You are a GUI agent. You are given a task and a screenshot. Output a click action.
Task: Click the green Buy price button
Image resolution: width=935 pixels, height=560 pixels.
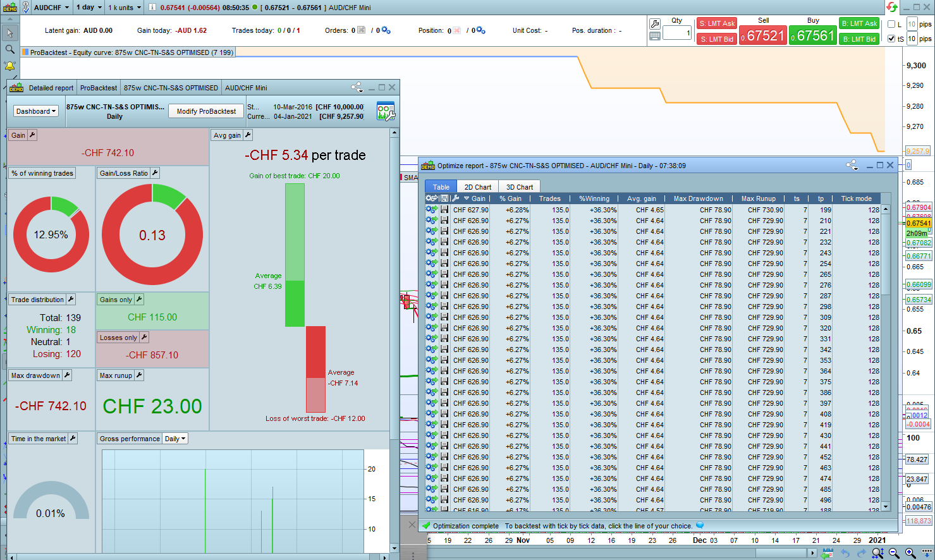tap(812, 36)
